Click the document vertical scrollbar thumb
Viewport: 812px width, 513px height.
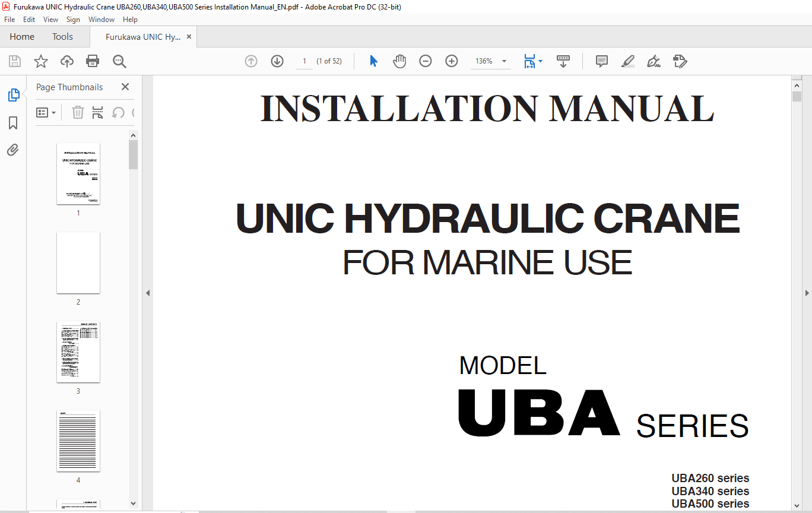tap(797, 96)
